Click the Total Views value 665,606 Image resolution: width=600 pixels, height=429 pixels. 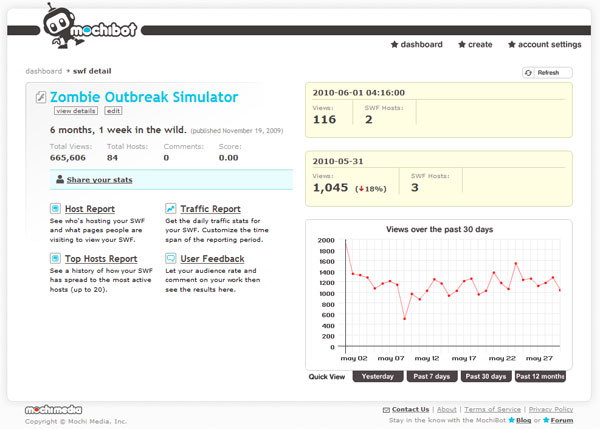(68, 158)
